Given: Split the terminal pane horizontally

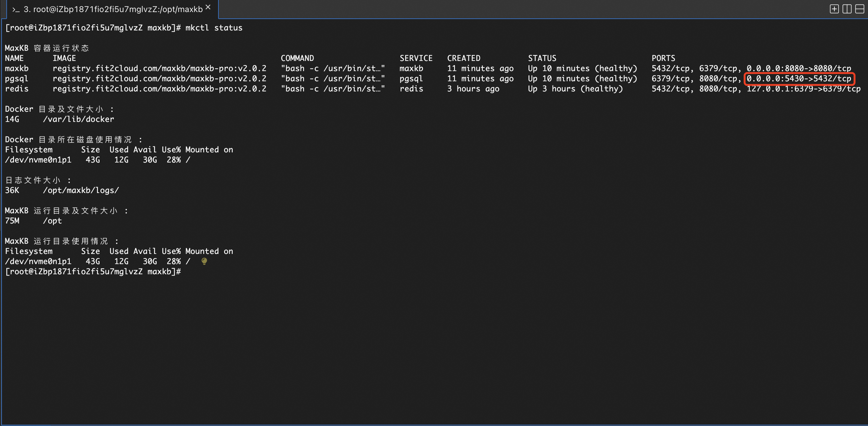Looking at the screenshot, I should coord(859,9).
